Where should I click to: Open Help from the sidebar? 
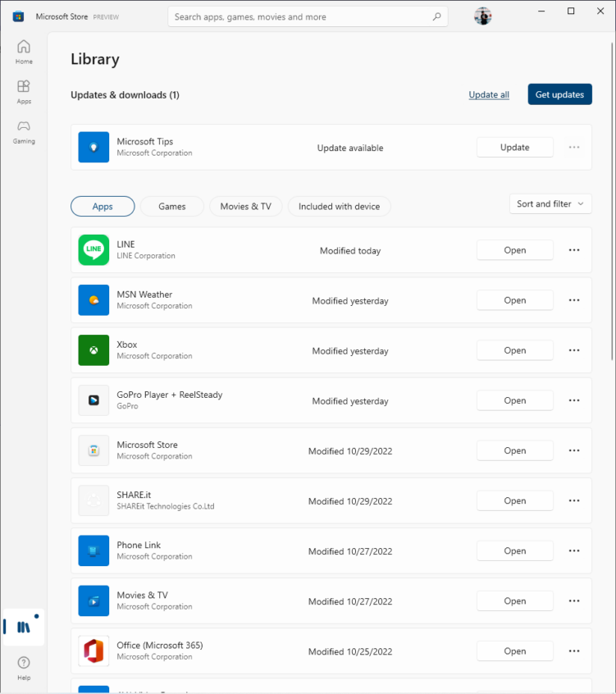(x=24, y=667)
